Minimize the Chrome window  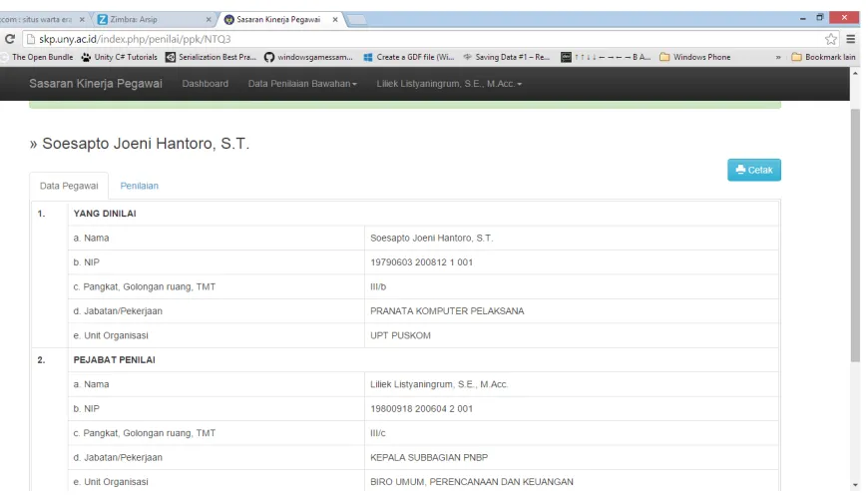point(803,18)
